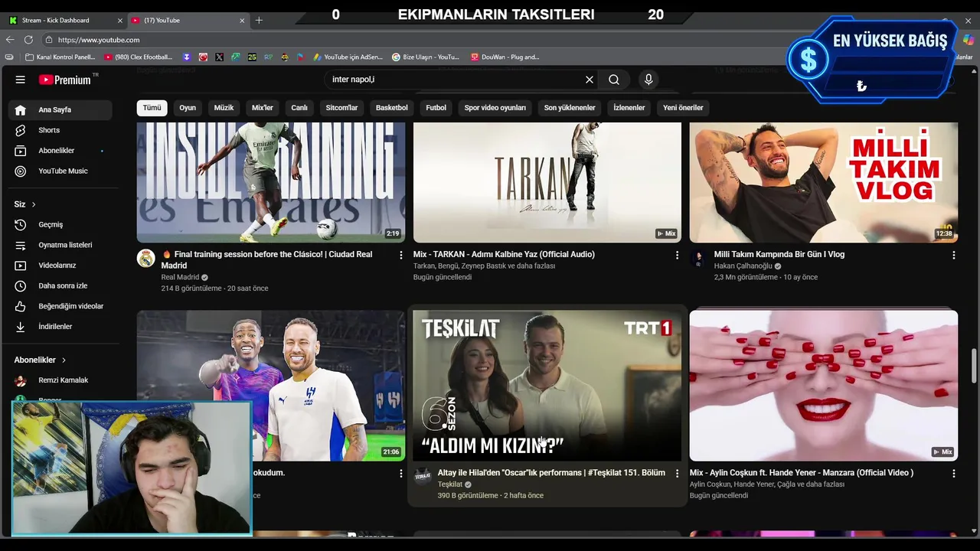Open Daha sonra izle list

tap(61, 285)
